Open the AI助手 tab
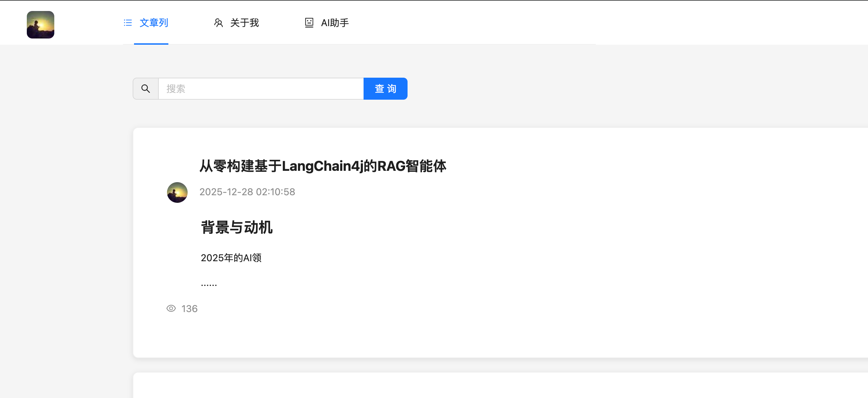Viewport: 868px width, 398px height. click(335, 23)
